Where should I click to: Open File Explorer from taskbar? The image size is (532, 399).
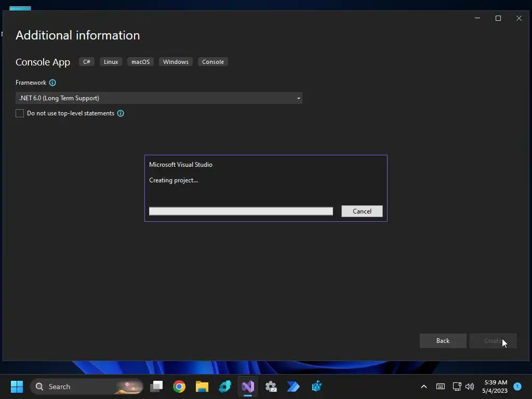[202, 387]
